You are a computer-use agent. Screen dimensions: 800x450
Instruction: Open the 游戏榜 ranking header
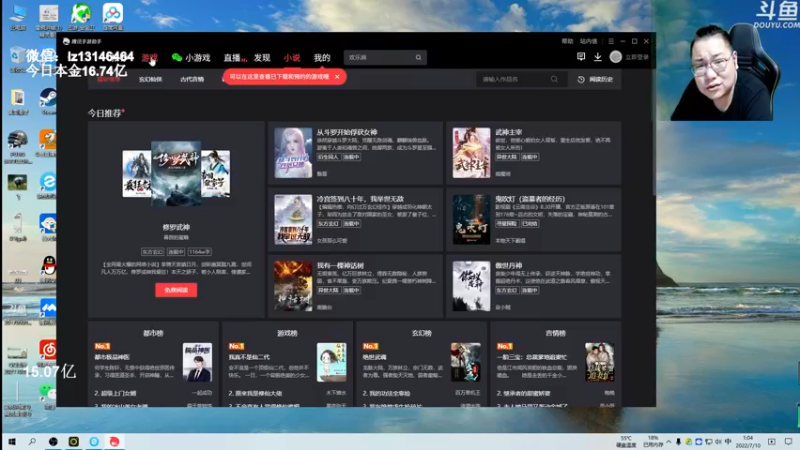tap(287, 333)
